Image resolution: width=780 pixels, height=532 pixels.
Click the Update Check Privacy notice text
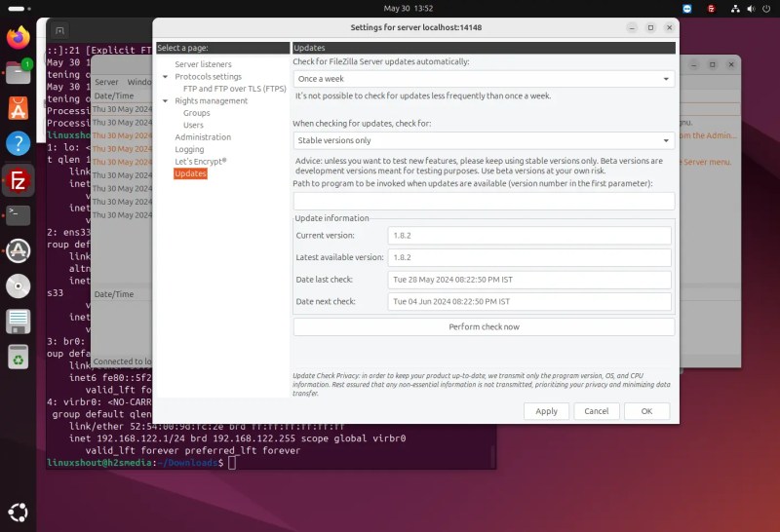click(482, 384)
